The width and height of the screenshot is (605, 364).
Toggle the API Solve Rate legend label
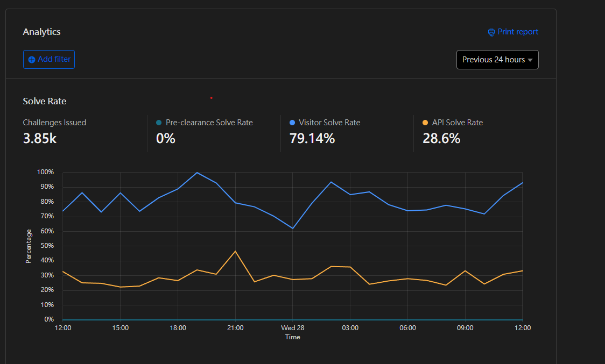[x=457, y=123]
